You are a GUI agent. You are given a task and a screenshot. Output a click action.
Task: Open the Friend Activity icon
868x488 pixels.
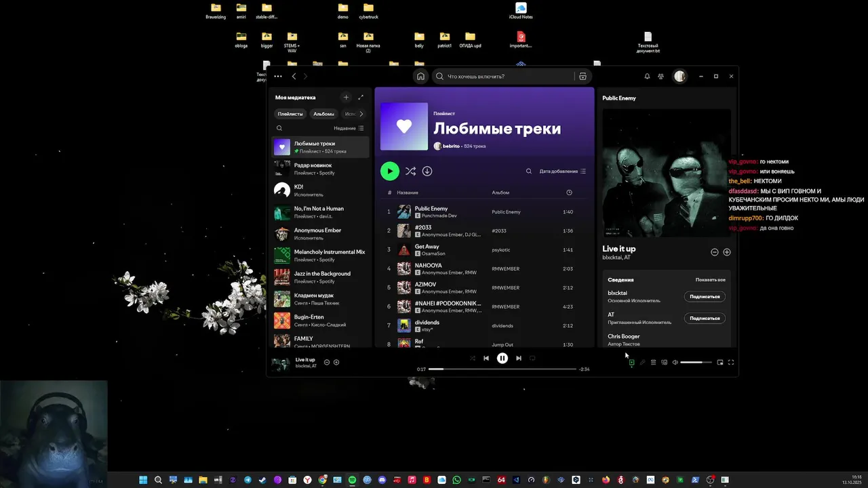click(660, 77)
